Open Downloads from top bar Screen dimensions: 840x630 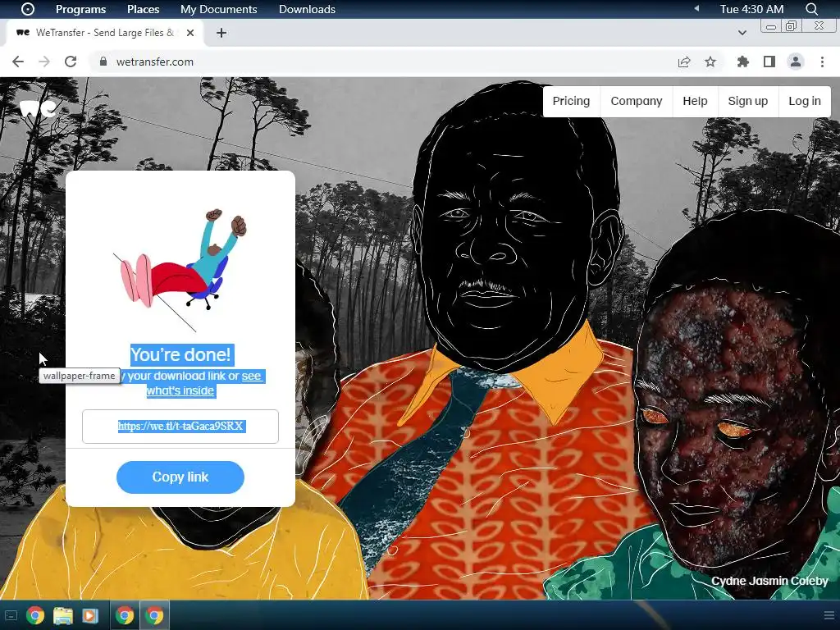[307, 9]
